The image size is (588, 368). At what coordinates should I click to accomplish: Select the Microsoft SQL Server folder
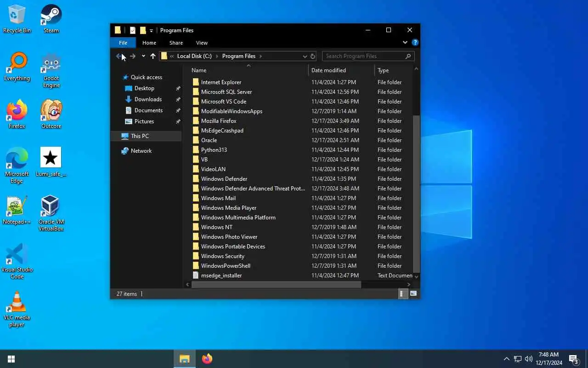226,92
